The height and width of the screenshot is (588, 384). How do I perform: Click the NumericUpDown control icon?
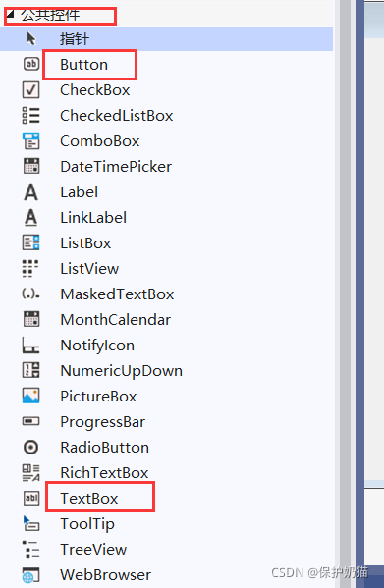point(31,370)
